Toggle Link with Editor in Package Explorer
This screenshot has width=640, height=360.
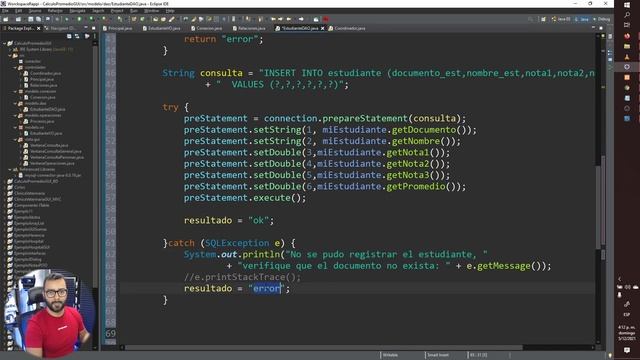tap(77, 36)
